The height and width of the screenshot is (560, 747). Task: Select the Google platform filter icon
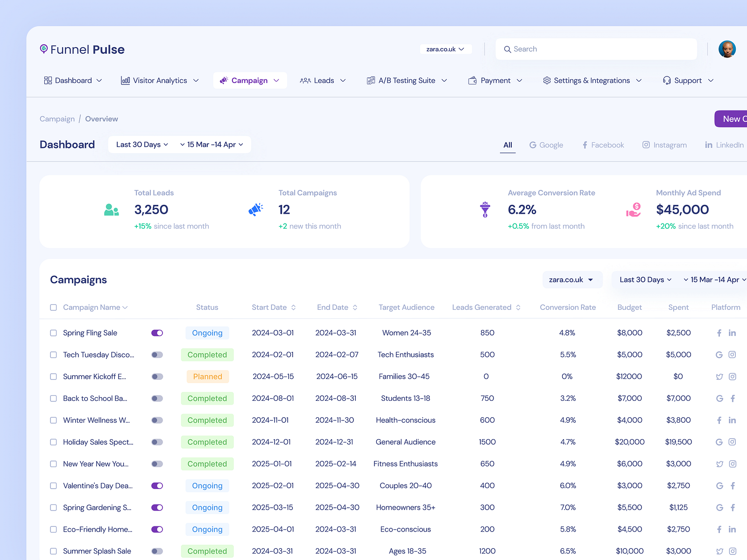point(532,145)
